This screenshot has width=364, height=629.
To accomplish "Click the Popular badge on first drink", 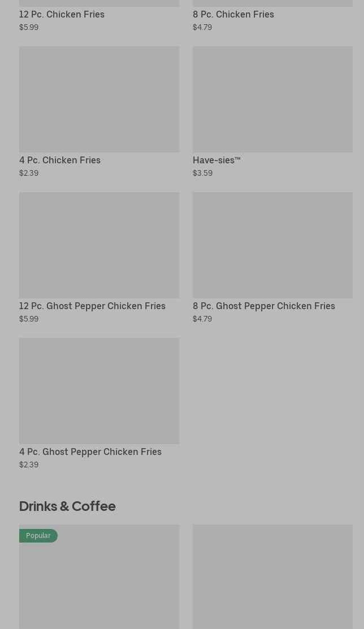I will 38,535.
